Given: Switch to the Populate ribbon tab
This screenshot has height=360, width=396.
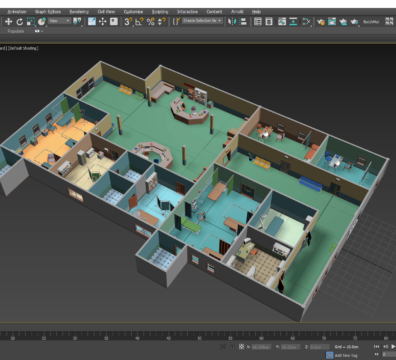Looking at the screenshot, I should (x=16, y=31).
